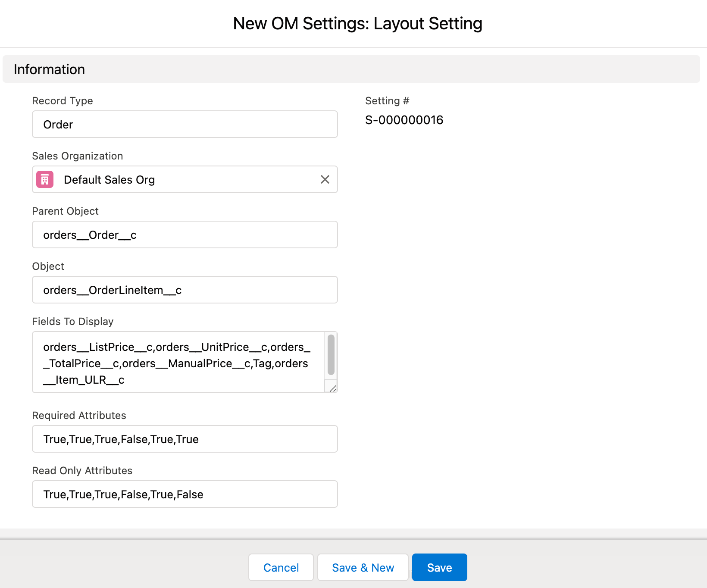Click the orders__OrderLineItem__c Object field
This screenshot has height=588, width=707.
[185, 290]
